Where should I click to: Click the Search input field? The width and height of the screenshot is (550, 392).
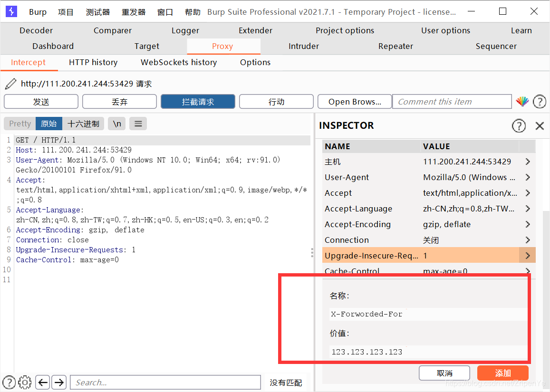(x=165, y=382)
